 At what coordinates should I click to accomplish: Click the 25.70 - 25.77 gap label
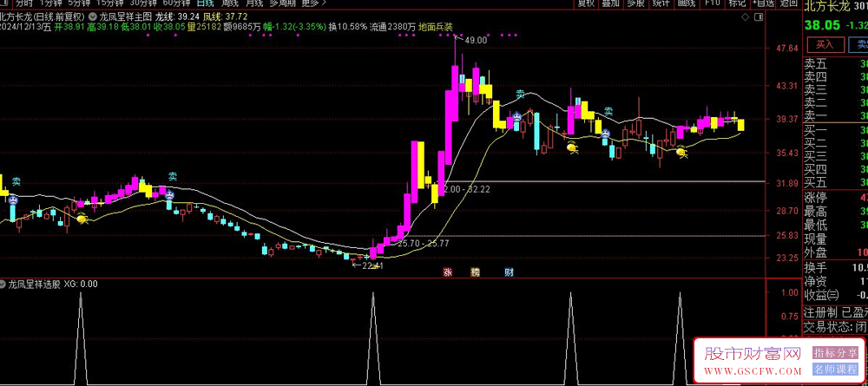point(423,243)
